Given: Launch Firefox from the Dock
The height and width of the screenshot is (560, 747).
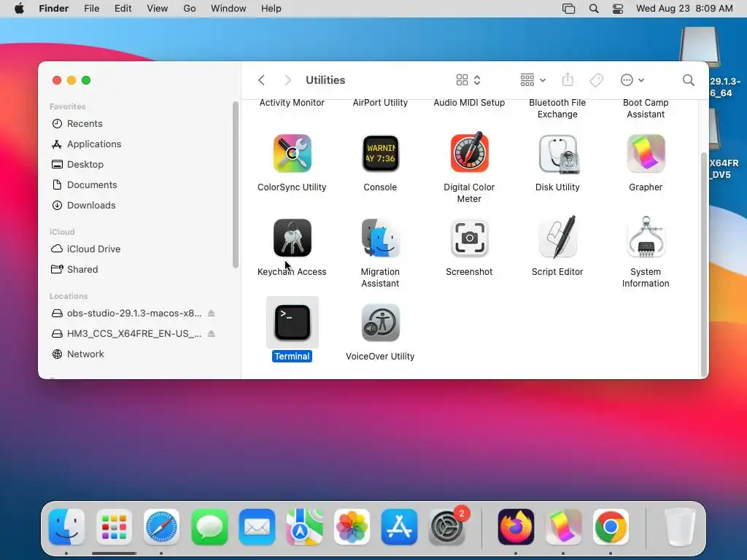Looking at the screenshot, I should pyautogui.click(x=516, y=527).
